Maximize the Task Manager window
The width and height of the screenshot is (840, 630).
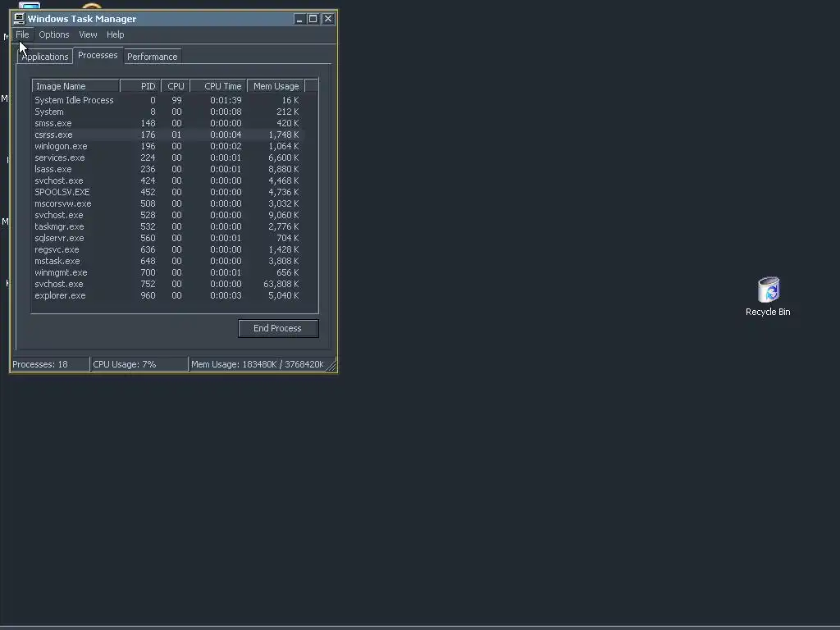pyautogui.click(x=313, y=19)
